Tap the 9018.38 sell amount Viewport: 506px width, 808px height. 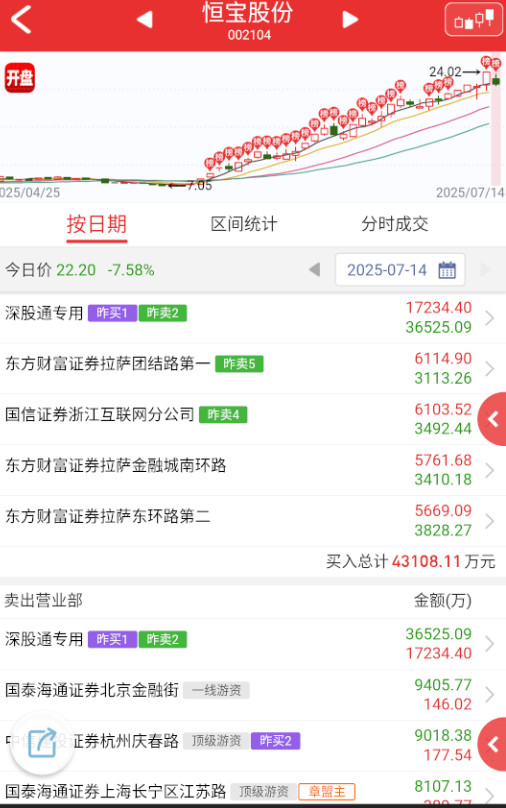(x=443, y=735)
